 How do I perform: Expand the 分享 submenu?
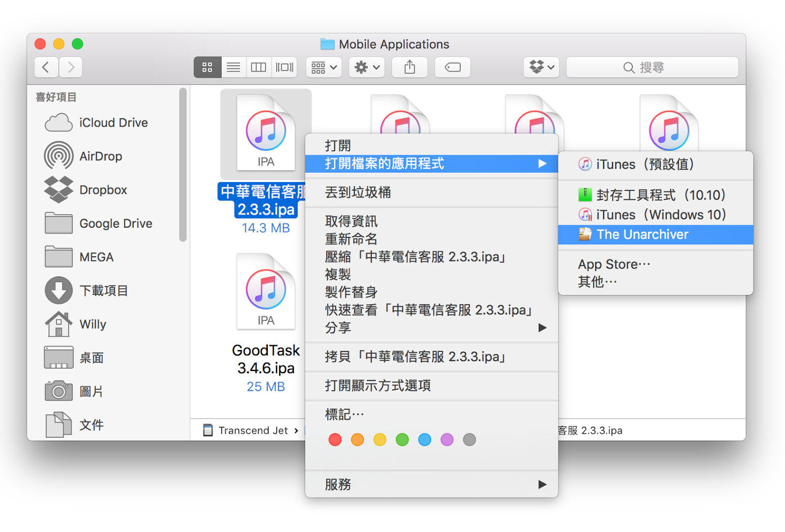(431, 327)
